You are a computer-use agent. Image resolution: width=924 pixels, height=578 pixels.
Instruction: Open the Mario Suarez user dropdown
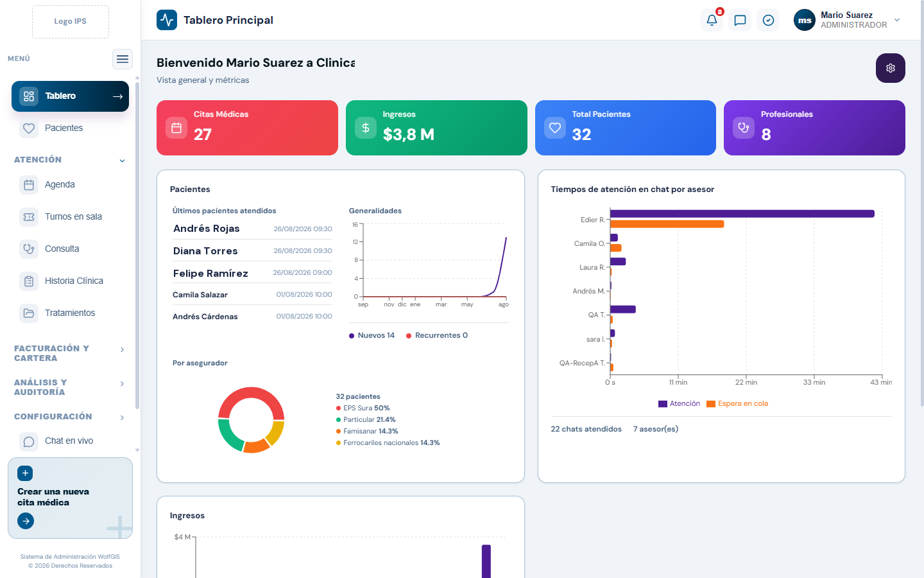848,20
